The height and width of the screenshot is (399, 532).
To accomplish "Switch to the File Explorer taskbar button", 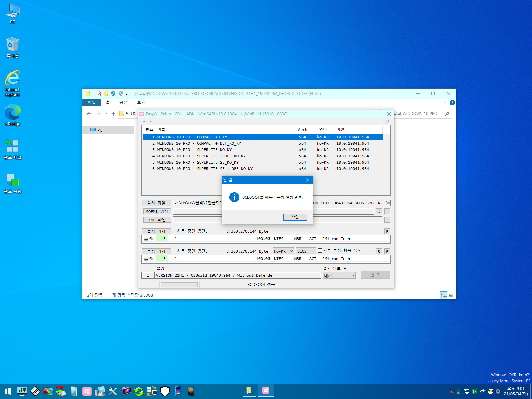I will 249,391.
